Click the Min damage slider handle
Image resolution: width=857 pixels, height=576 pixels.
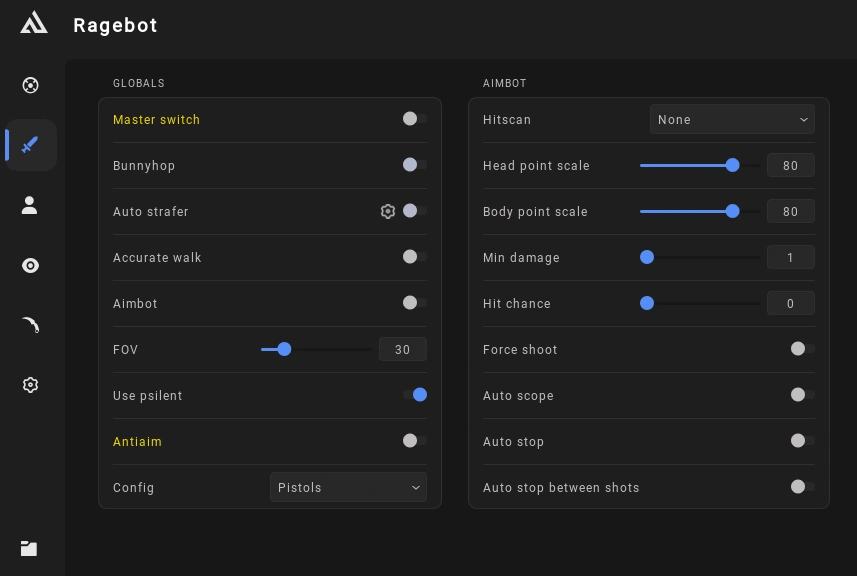pyautogui.click(x=647, y=257)
